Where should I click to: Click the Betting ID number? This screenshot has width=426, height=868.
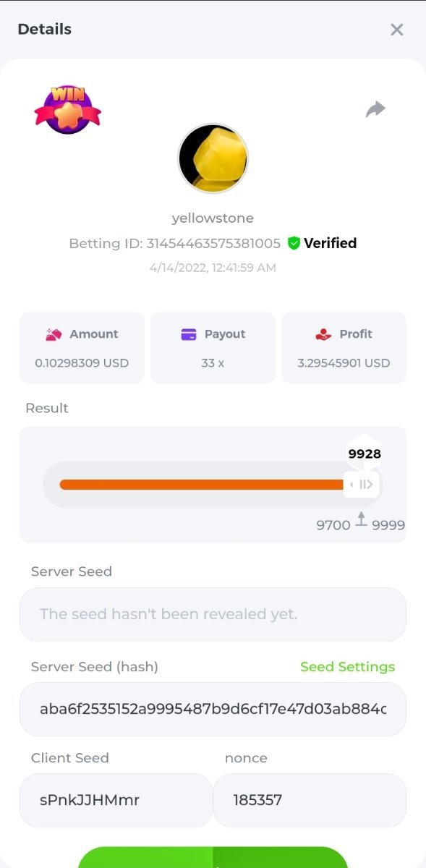click(x=213, y=243)
